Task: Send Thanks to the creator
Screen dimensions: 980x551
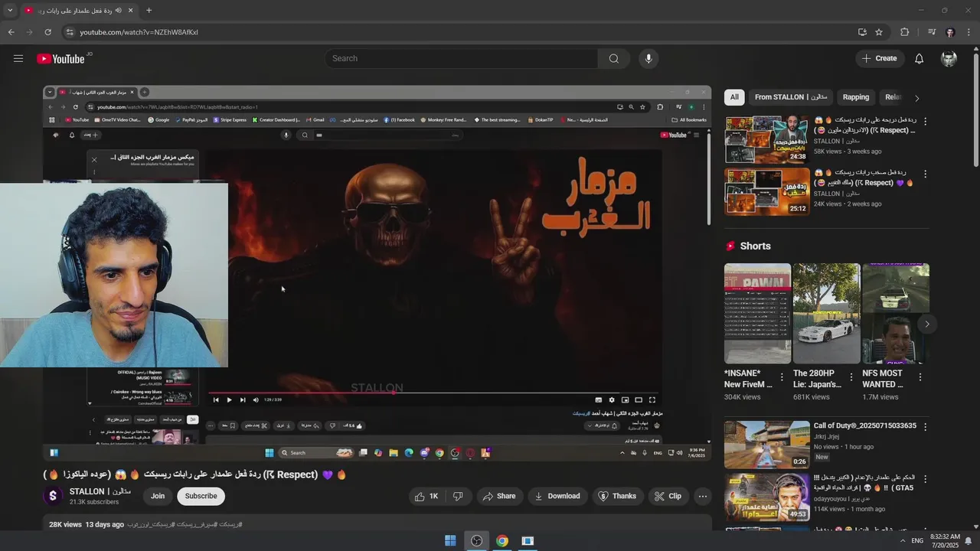Action: click(617, 496)
